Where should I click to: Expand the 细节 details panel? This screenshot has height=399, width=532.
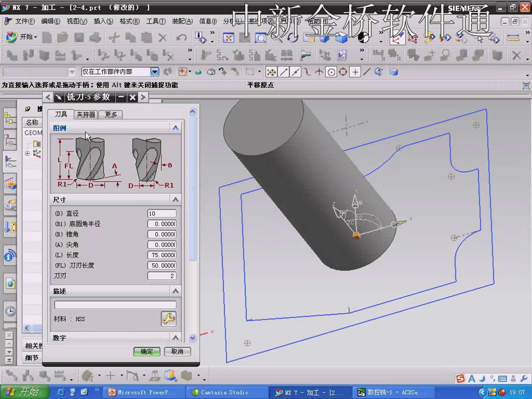(x=32, y=357)
